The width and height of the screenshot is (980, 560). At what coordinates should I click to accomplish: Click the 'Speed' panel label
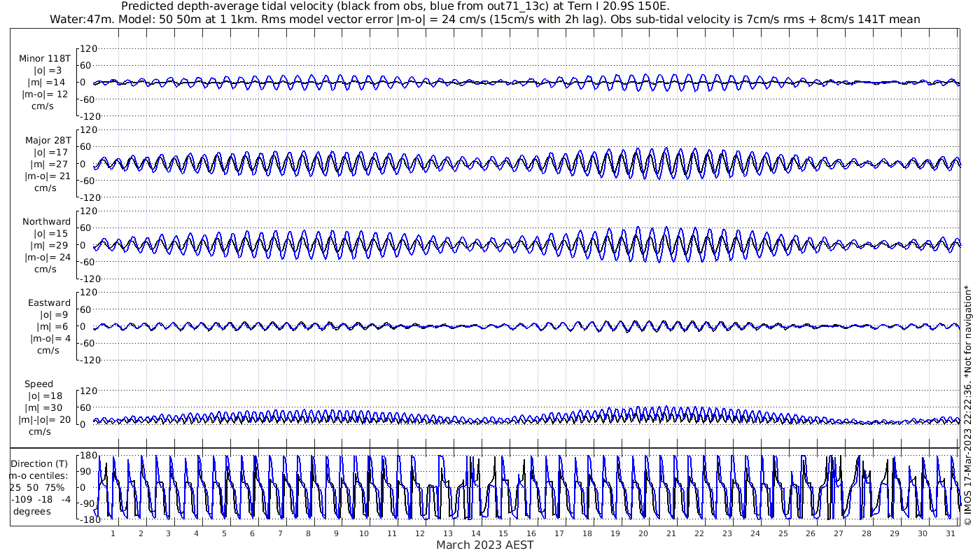click(38, 384)
